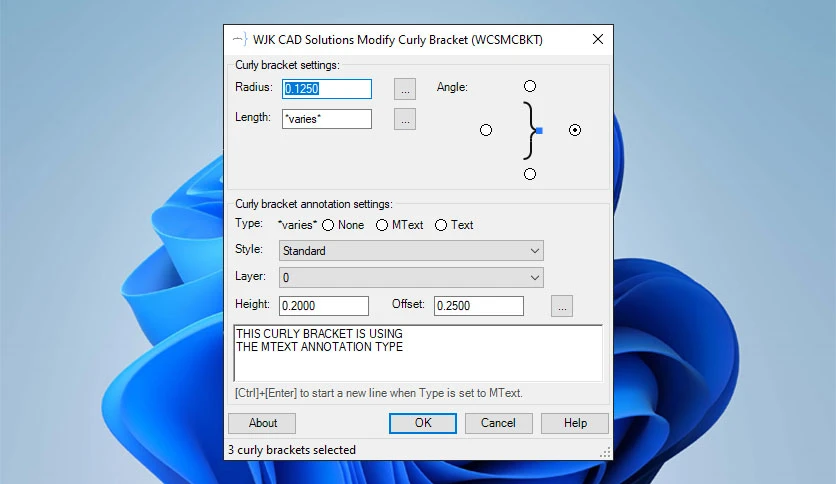Choose MText annotation type
The image size is (836, 484).
tap(399, 225)
